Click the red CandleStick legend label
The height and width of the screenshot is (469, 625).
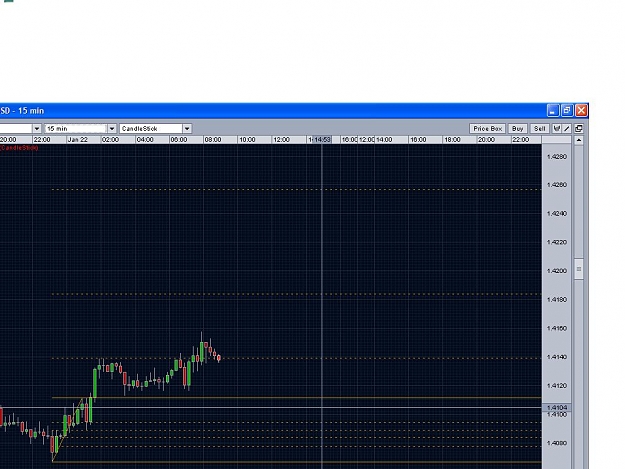click(x=19, y=148)
